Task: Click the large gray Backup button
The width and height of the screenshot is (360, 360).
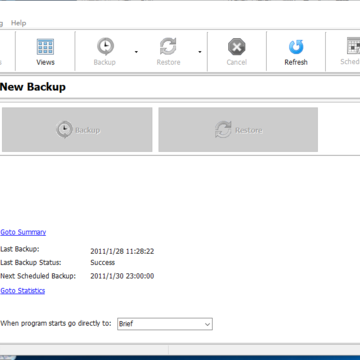Action: point(77,130)
